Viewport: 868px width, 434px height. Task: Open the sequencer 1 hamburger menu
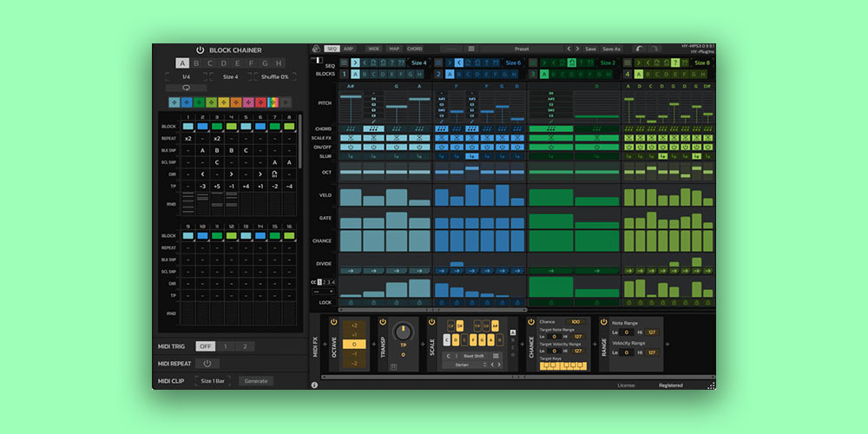click(344, 62)
